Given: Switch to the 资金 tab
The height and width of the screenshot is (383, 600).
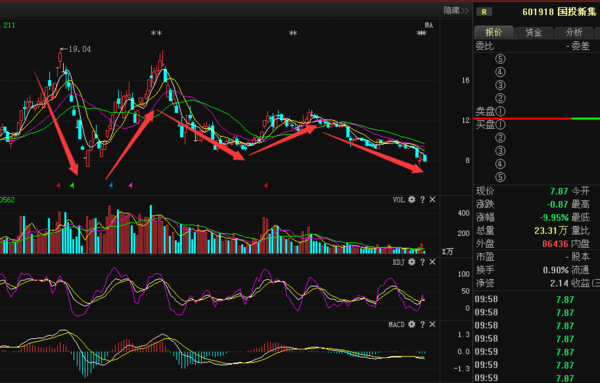Looking at the screenshot, I should (x=533, y=33).
